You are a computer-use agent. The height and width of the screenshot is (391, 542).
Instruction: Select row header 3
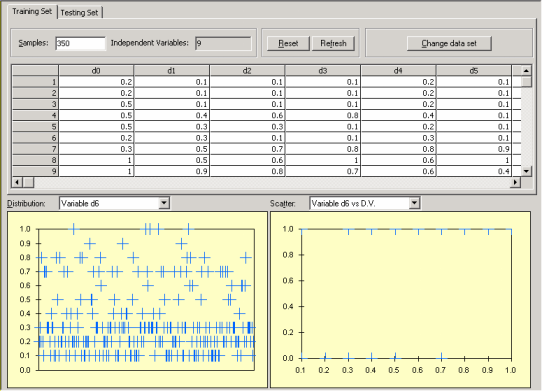[35, 104]
